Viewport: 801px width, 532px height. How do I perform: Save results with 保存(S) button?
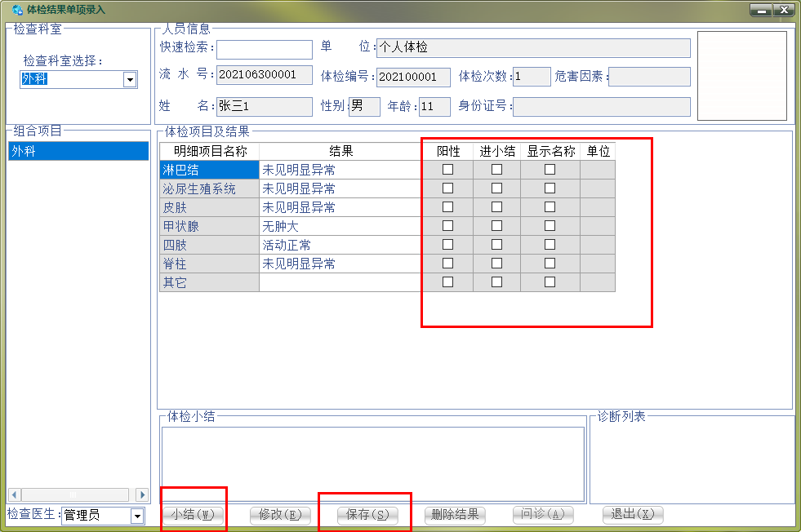click(367, 515)
